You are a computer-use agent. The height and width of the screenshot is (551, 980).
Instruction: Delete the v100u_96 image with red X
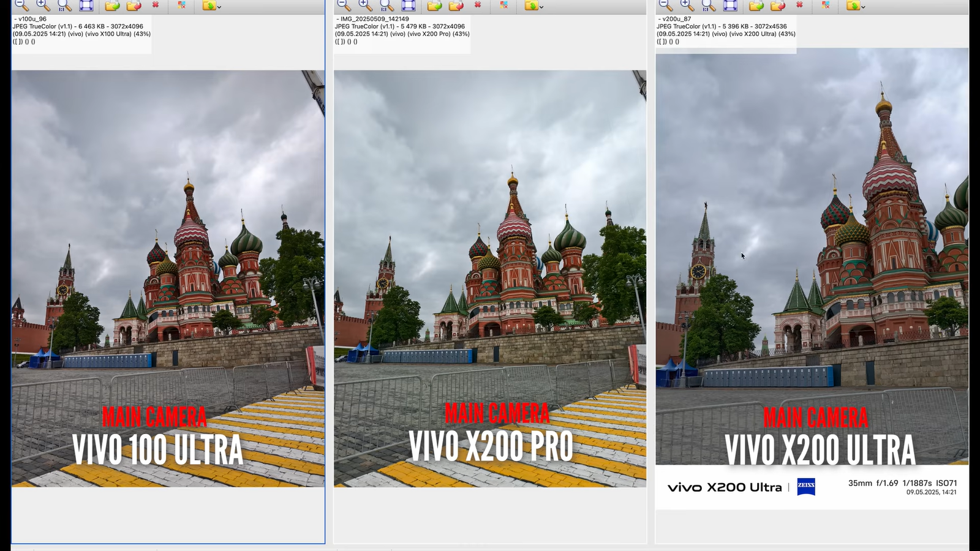pos(156,5)
